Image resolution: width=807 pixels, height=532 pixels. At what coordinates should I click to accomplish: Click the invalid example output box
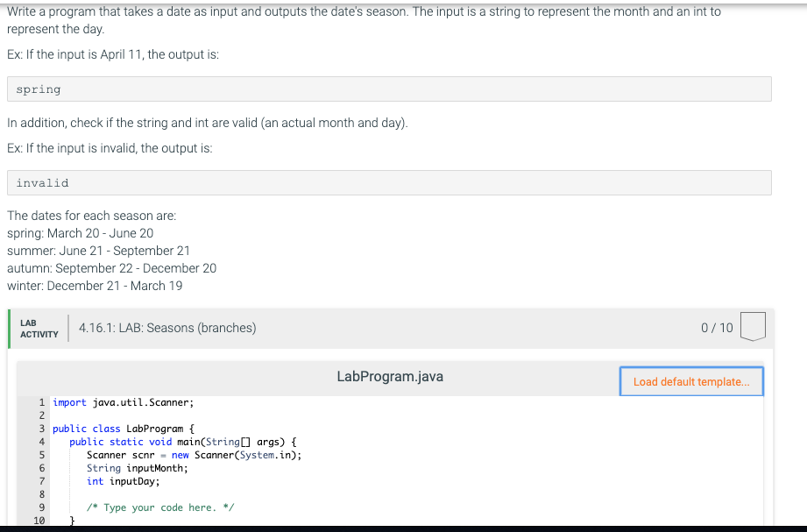[x=389, y=182]
